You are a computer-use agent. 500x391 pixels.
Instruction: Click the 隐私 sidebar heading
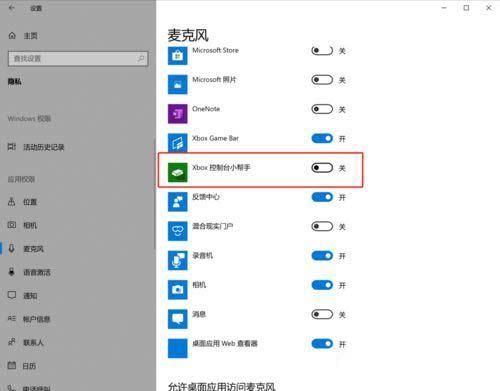pyautogui.click(x=15, y=81)
